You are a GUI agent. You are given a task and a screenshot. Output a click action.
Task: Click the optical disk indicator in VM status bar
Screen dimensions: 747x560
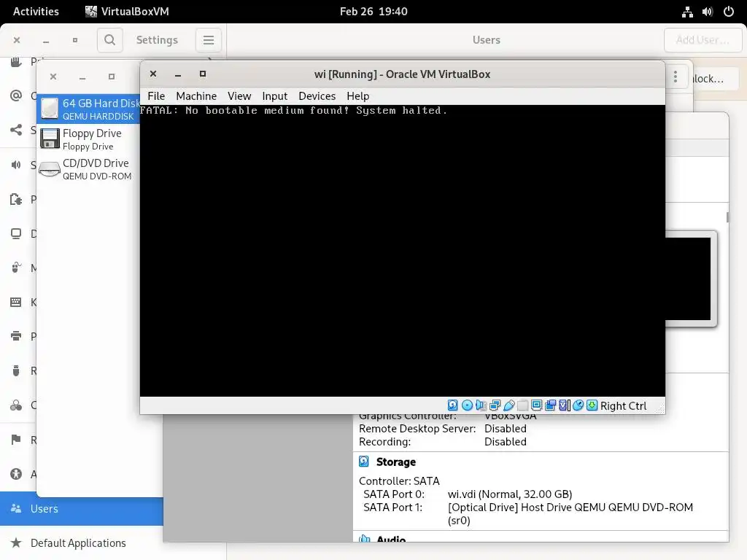pyautogui.click(x=468, y=405)
